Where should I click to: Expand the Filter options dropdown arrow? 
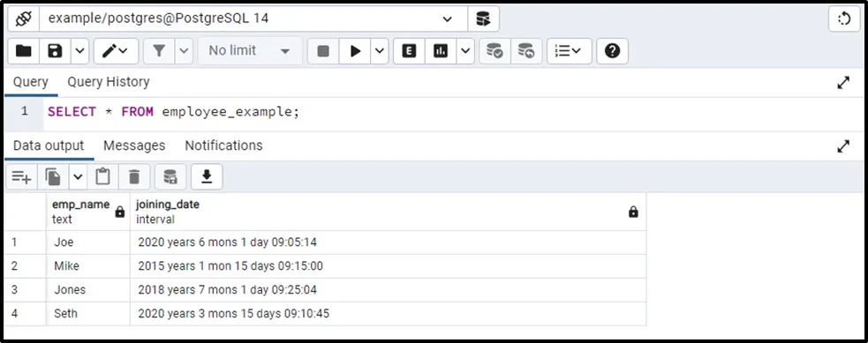click(x=185, y=51)
